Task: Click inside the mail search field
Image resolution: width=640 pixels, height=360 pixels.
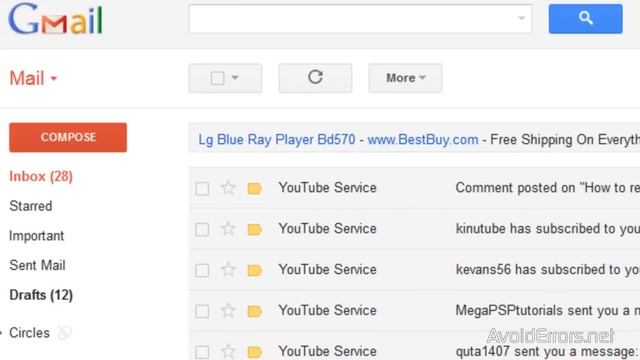Action: click(360, 19)
